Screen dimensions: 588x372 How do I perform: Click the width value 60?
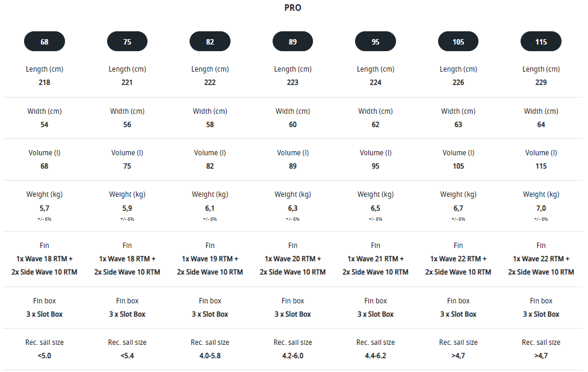click(292, 125)
